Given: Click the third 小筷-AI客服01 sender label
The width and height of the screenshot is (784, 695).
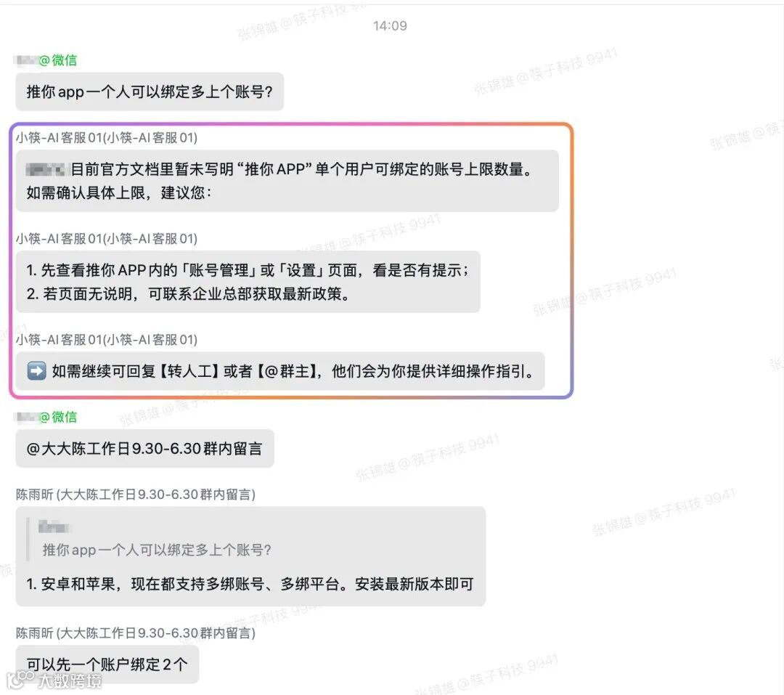Looking at the screenshot, I should point(107,340).
